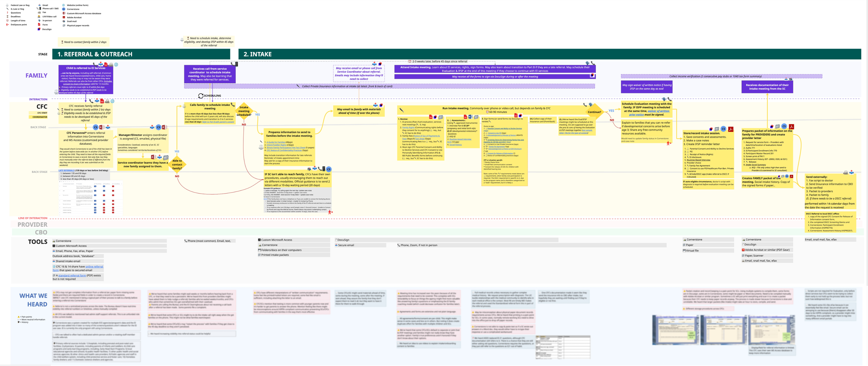Click the red Form icon in the legend
The width and height of the screenshot is (868, 366).
pyautogui.click(x=39, y=24)
